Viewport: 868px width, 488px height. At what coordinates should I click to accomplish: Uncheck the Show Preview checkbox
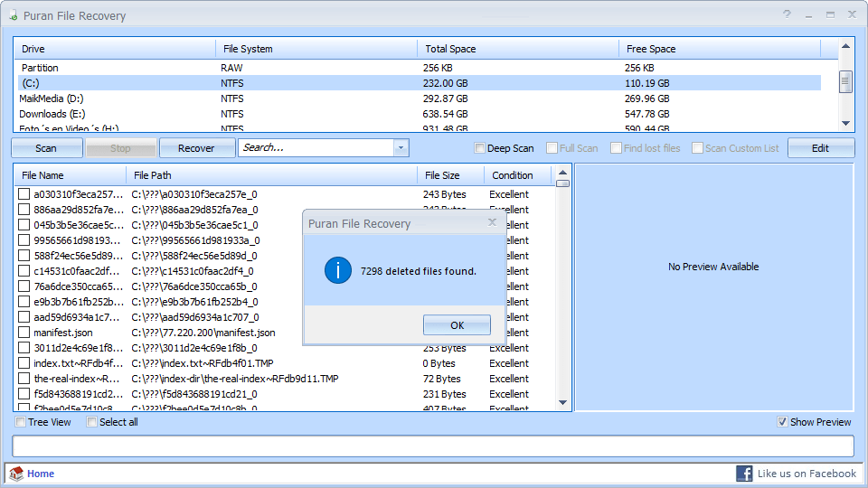[x=782, y=422]
